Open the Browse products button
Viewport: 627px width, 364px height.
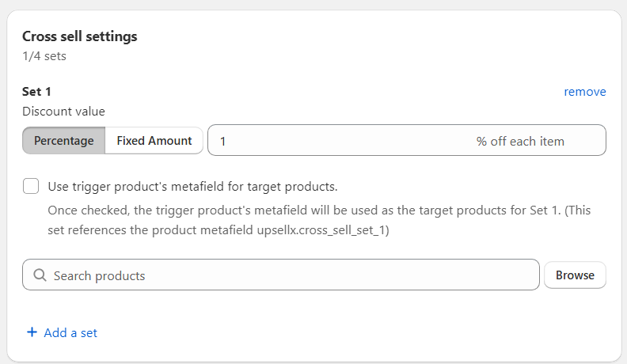point(575,275)
